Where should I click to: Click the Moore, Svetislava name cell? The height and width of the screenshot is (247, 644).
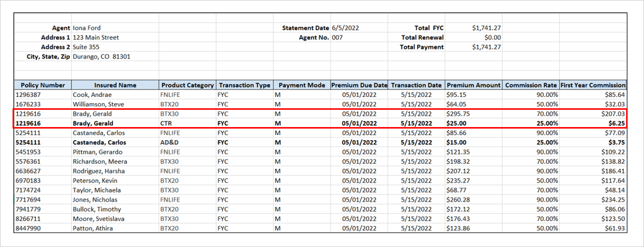click(x=98, y=219)
